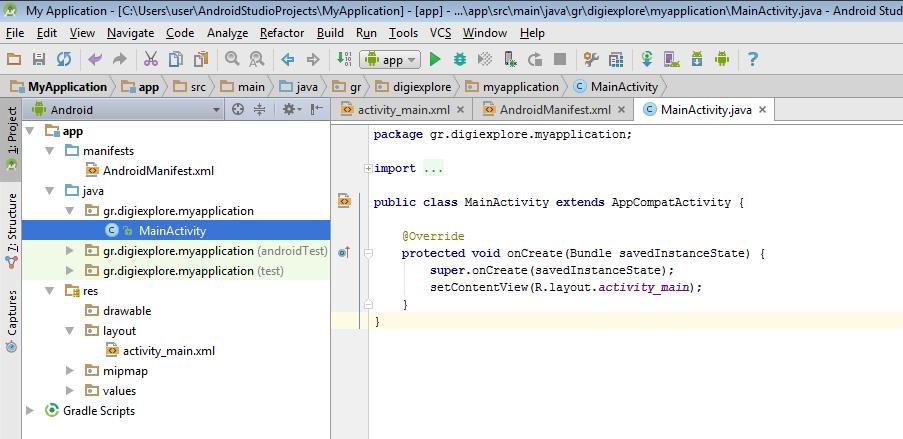This screenshot has width=903, height=439.
Task: Click the Find magnifier icon
Action: tap(232, 59)
